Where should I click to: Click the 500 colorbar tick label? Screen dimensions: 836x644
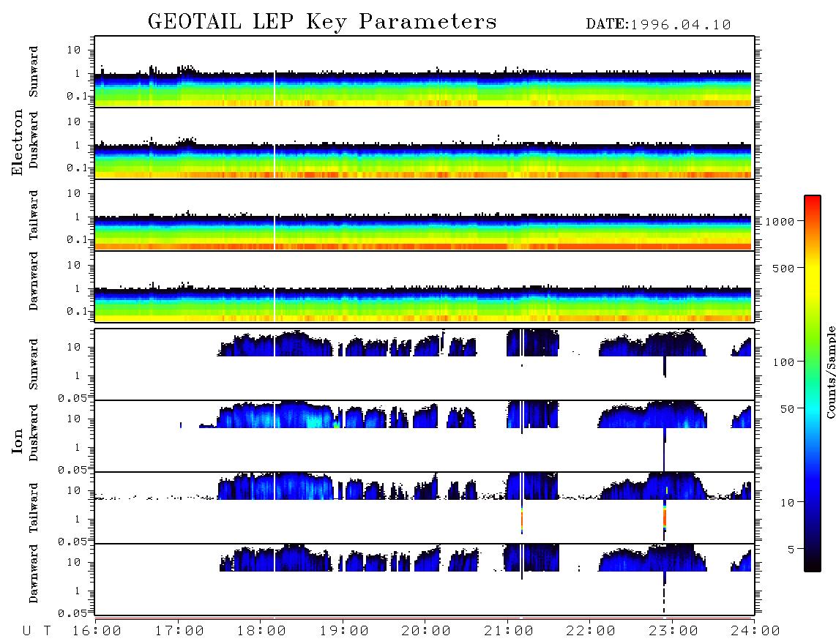pos(783,269)
